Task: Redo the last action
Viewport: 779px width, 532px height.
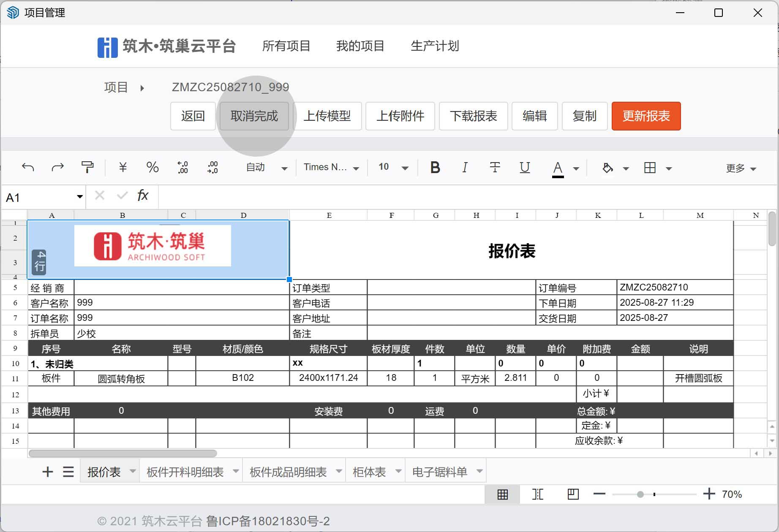Action: pyautogui.click(x=58, y=167)
